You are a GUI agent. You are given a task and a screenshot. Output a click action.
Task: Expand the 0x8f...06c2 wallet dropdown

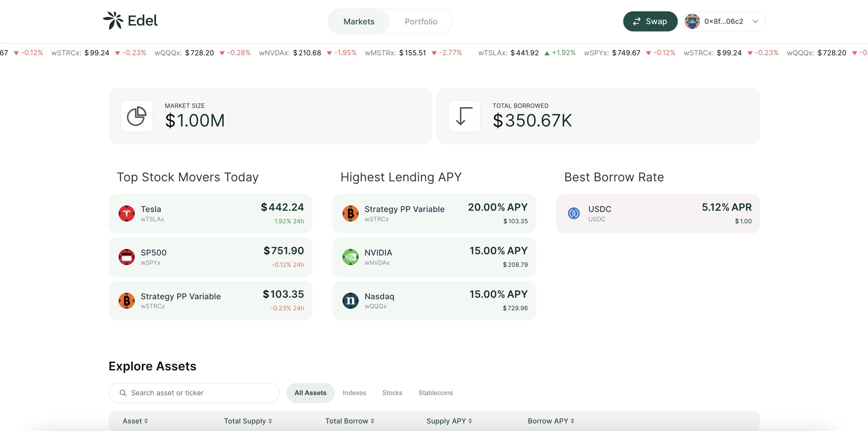tap(724, 21)
